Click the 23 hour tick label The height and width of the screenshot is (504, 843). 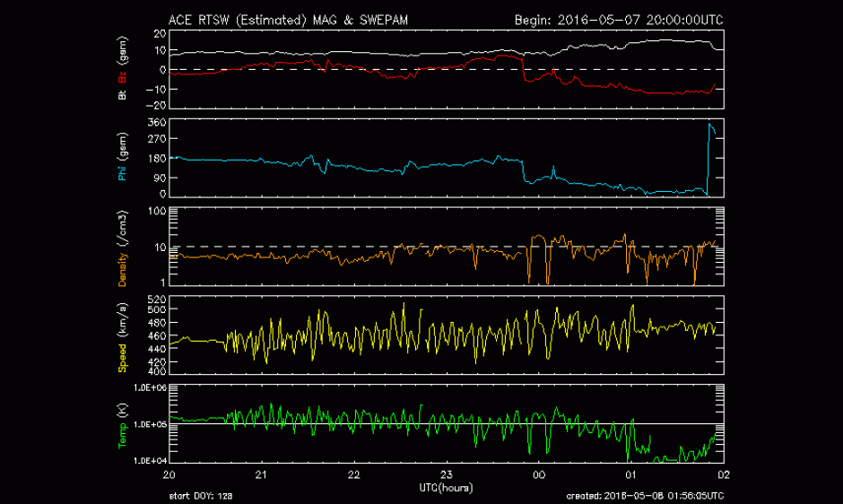(x=446, y=474)
